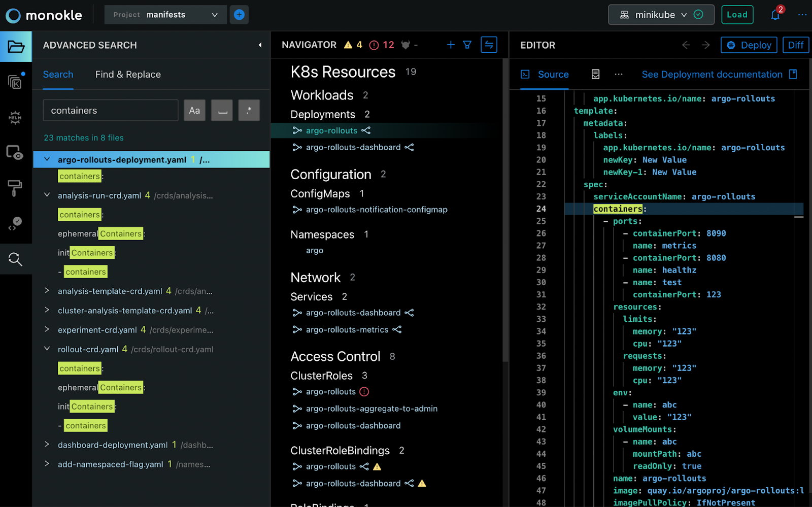The height and width of the screenshot is (507, 812).
Task: Add a new resource with navigator plus
Action: coord(451,45)
